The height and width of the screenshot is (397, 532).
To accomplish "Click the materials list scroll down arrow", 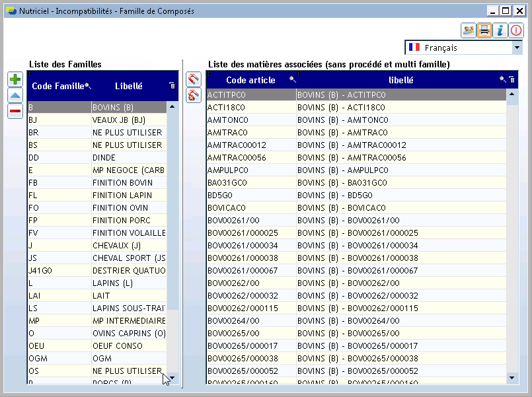I will tap(512, 378).
